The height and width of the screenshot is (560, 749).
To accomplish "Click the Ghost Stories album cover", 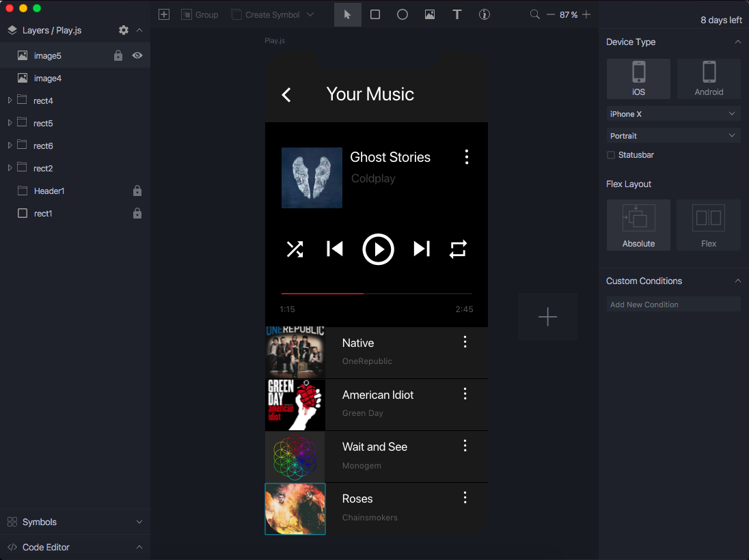I will [x=312, y=178].
